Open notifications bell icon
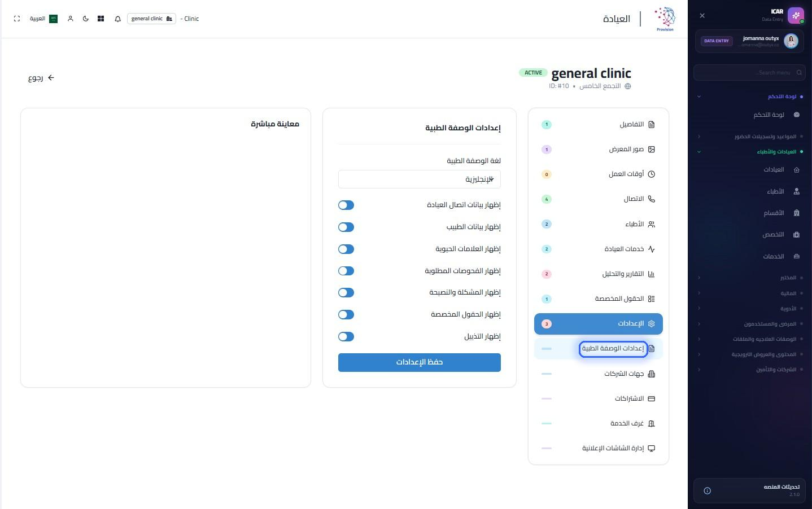The width and height of the screenshot is (812, 509). [x=118, y=19]
